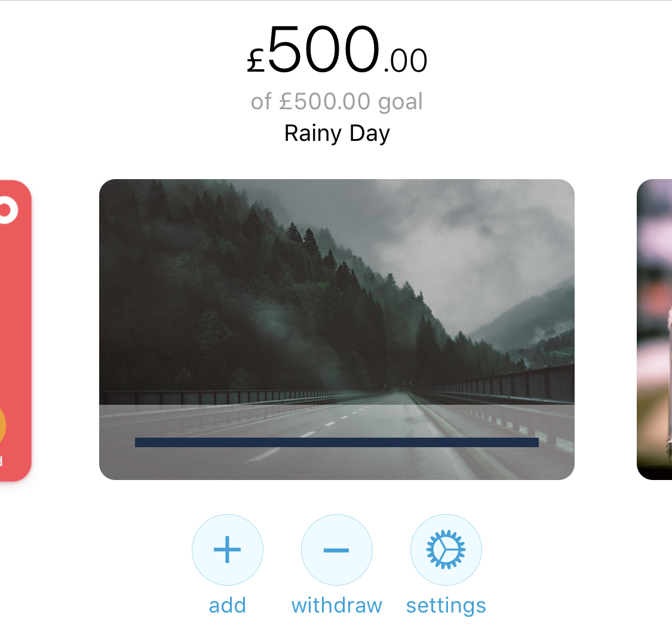Click the white ring icon on red card
The image size is (672, 643).
tap(8, 210)
